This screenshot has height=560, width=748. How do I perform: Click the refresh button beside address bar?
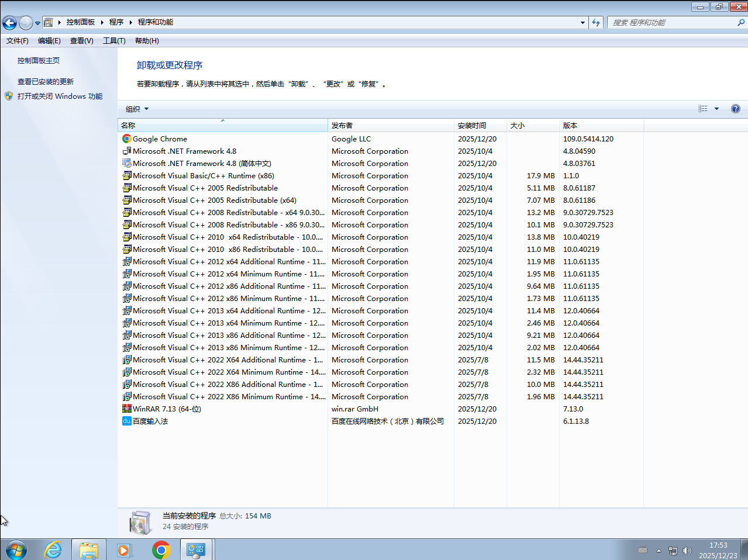596,23
